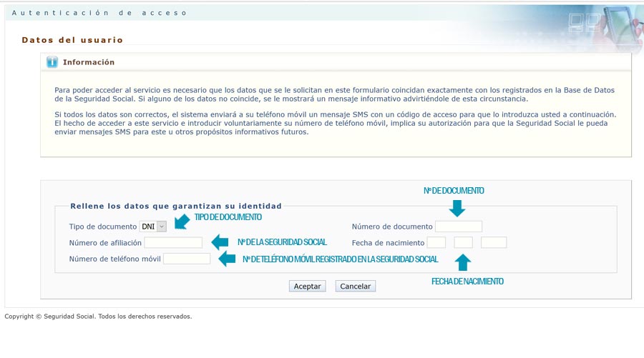Screen dimensions: 644x358
Task: Submit the form with the Aceptar button
Action: click(x=307, y=287)
